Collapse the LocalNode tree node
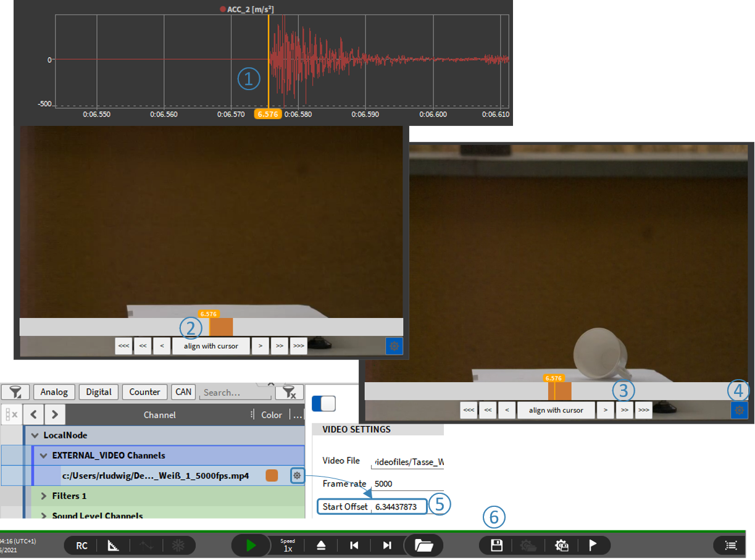This screenshot has width=755, height=560. [35, 435]
